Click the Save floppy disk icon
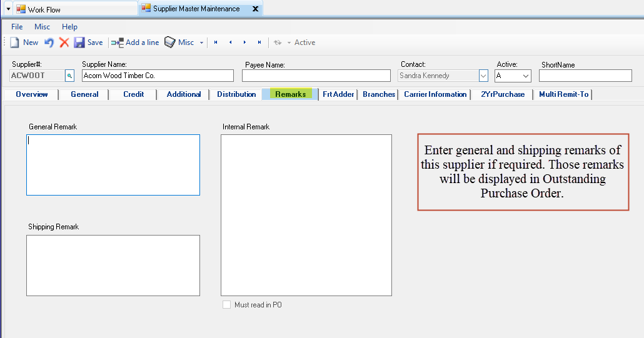 79,42
